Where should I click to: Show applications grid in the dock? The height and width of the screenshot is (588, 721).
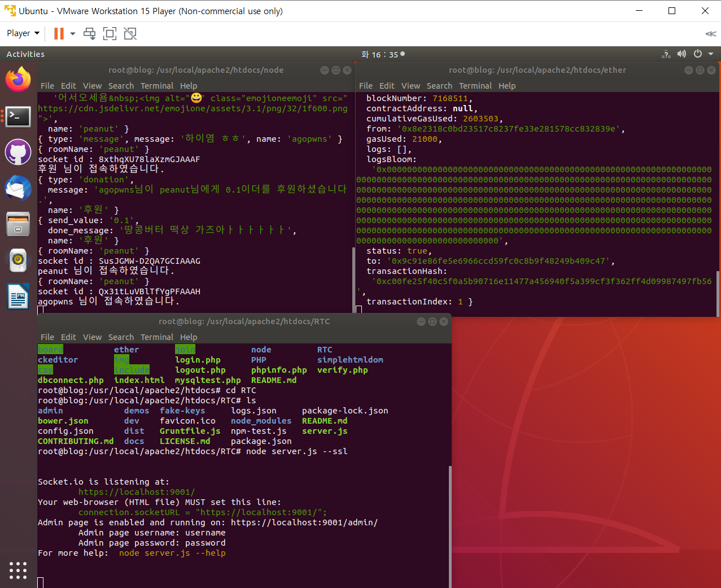(x=18, y=570)
